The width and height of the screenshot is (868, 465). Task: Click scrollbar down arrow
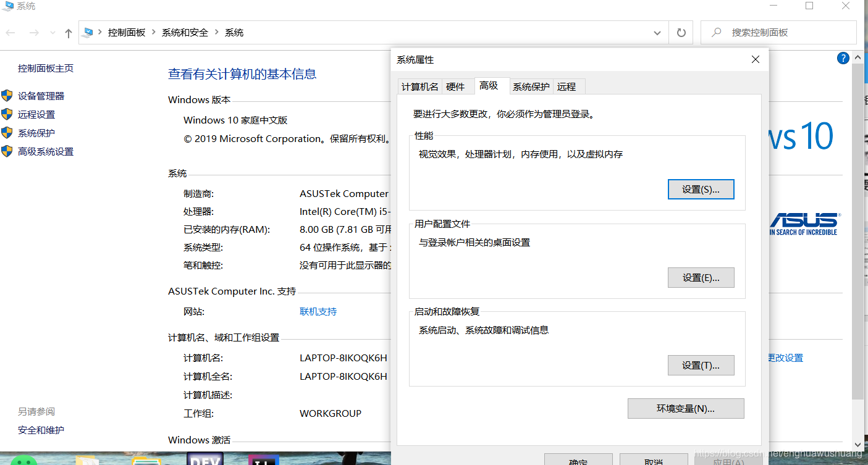[858, 444]
